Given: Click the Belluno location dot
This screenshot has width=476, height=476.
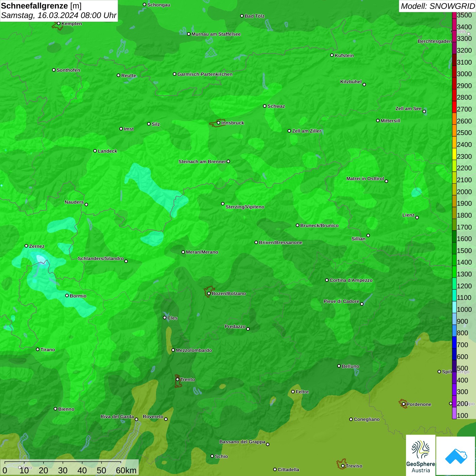Looking at the screenshot, I should (339, 366).
